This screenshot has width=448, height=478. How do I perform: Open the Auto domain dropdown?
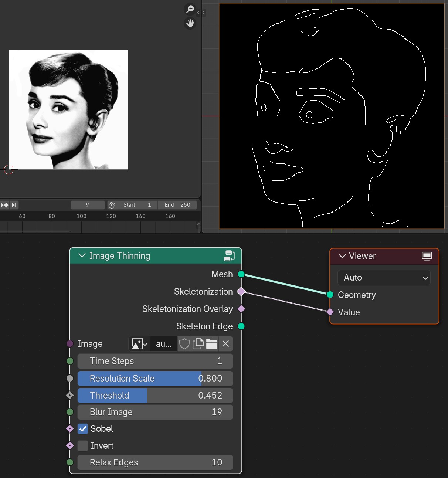[384, 278]
